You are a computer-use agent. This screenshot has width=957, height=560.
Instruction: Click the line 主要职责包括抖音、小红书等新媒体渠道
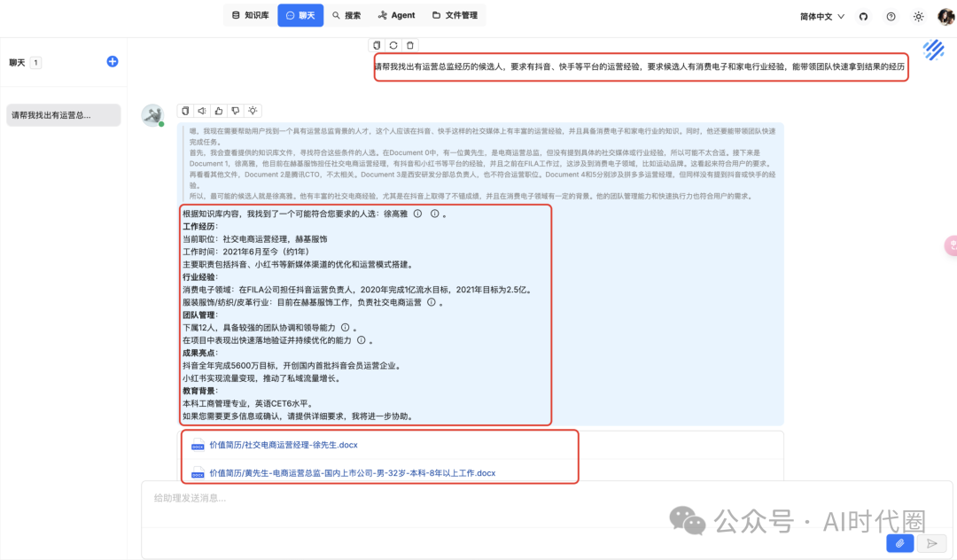coord(300,264)
